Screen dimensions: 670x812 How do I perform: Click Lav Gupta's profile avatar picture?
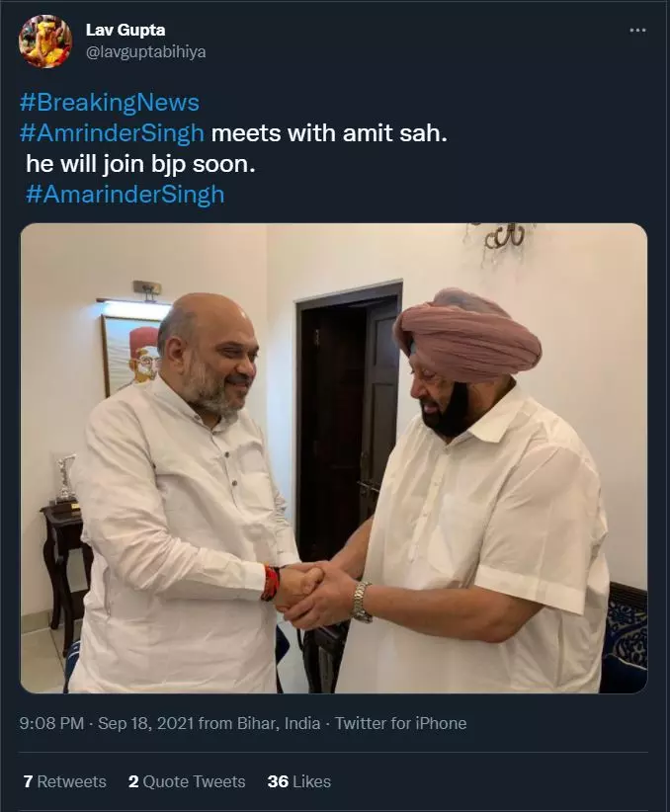point(45,41)
